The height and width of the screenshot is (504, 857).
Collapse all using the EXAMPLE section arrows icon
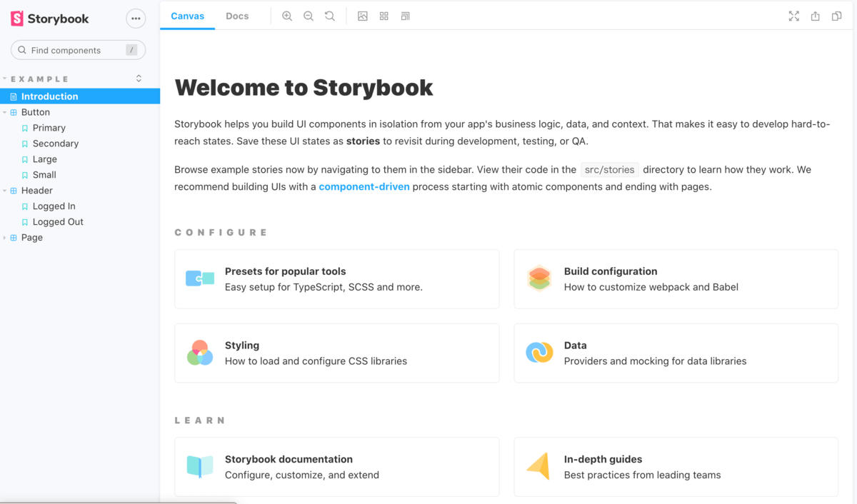pyautogui.click(x=139, y=79)
